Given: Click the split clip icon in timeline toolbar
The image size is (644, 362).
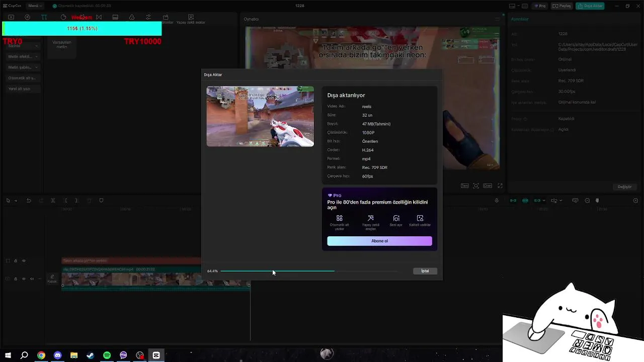Looking at the screenshot, I should click(x=53, y=201).
